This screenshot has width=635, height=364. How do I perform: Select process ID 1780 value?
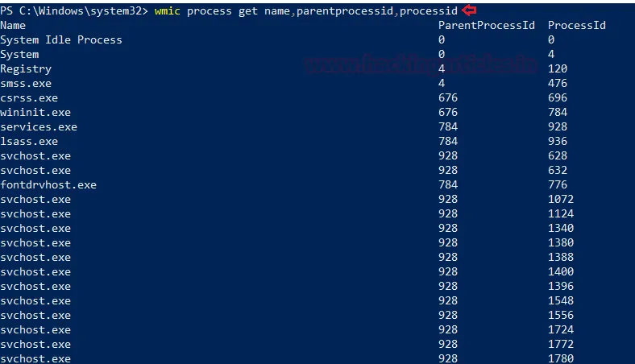(x=561, y=358)
